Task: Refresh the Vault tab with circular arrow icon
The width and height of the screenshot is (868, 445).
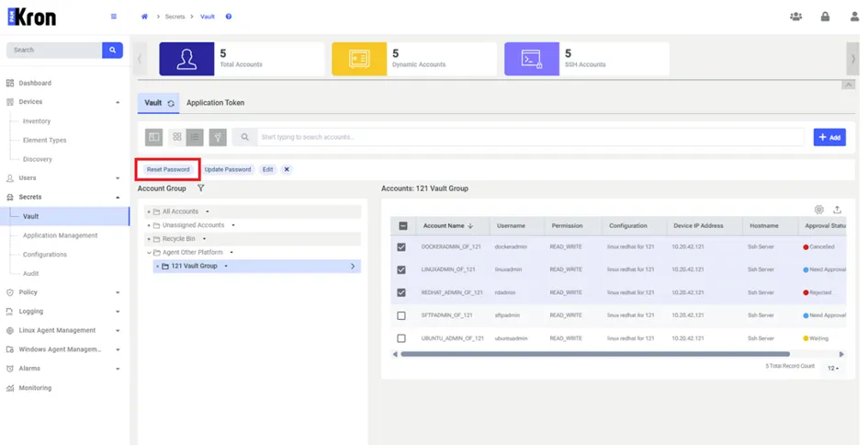Action: coord(171,104)
